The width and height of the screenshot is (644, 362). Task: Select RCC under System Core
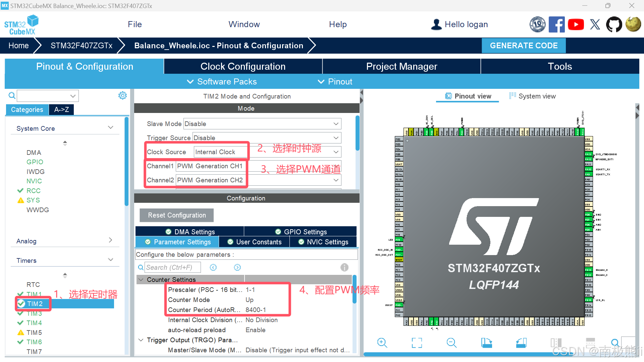[33, 191]
